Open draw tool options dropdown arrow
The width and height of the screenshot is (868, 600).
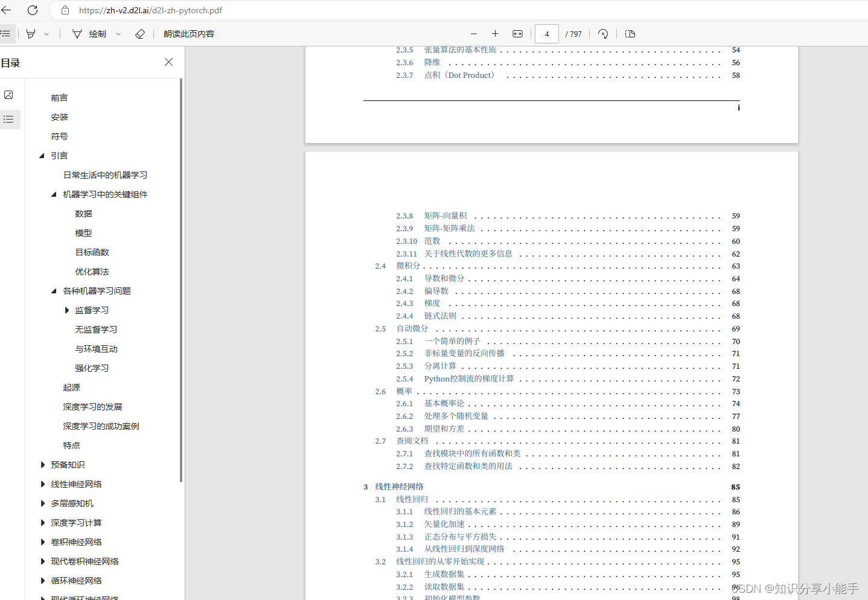pos(118,34)
